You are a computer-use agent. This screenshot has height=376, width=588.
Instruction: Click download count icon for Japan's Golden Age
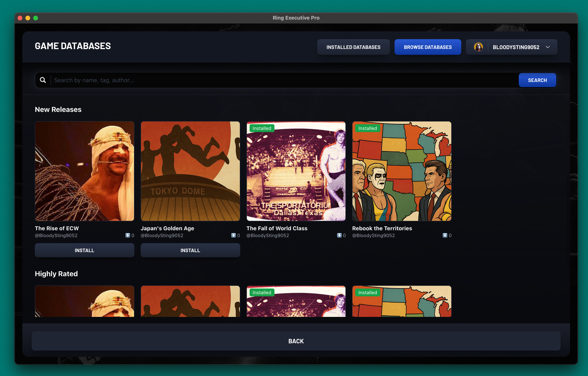point(233,235)
